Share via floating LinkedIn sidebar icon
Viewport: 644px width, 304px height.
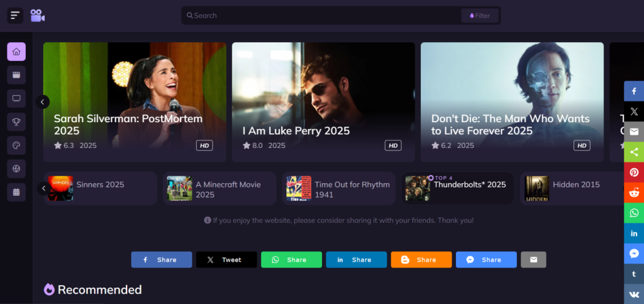(634, 234)
